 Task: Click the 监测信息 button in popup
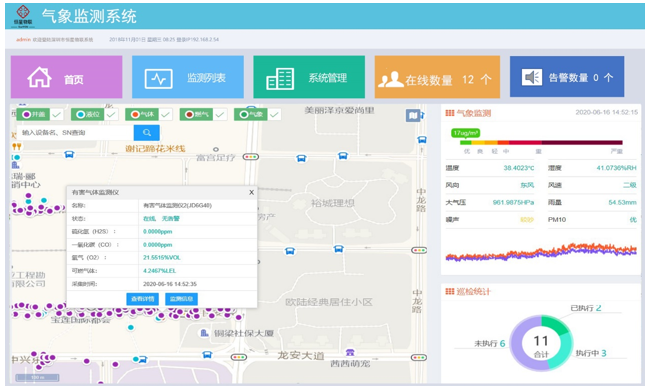click(181, 299)
